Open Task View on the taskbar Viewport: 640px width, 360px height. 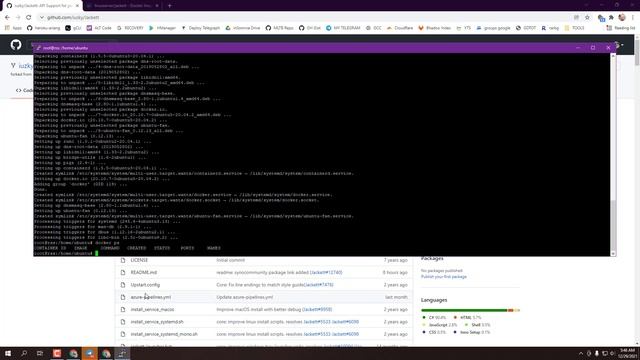click(40, 353)
